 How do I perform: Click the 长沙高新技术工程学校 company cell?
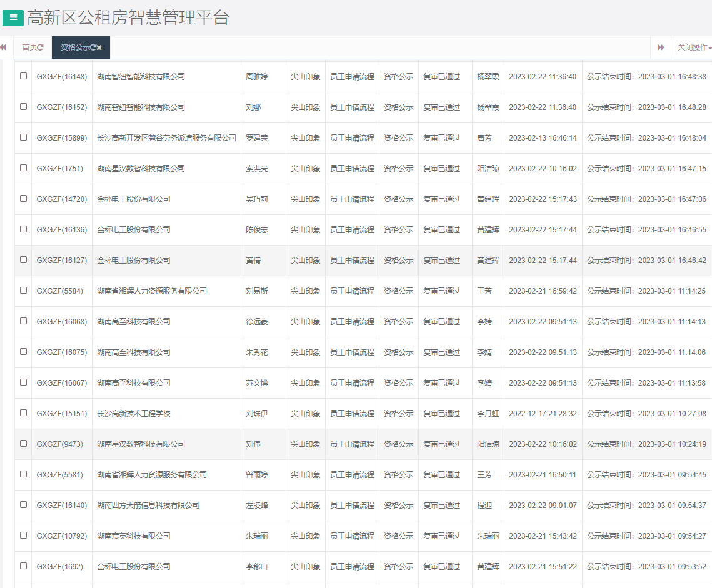click(x=133, y=414)
